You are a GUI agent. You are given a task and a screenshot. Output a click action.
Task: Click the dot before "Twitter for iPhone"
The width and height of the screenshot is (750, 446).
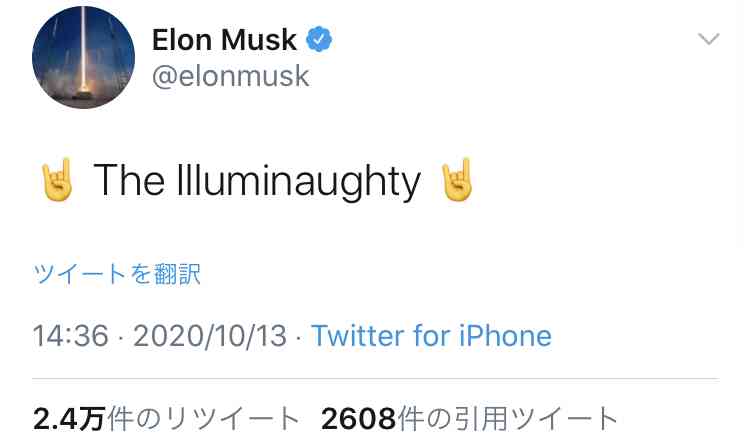point(299,336)
